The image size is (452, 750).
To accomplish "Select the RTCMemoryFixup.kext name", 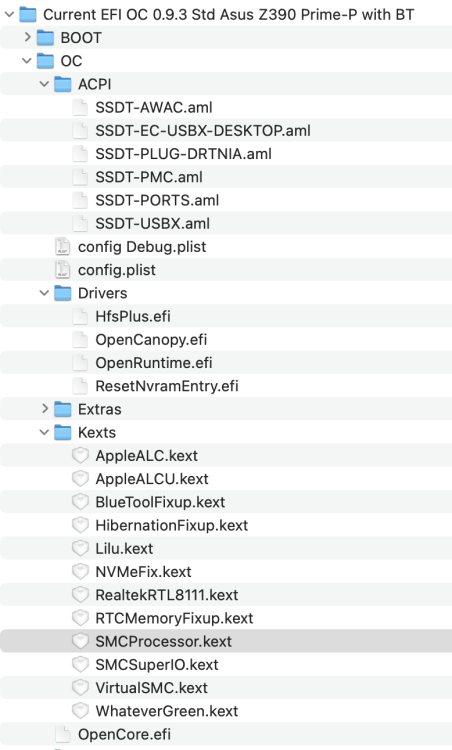I will point(174,618).
